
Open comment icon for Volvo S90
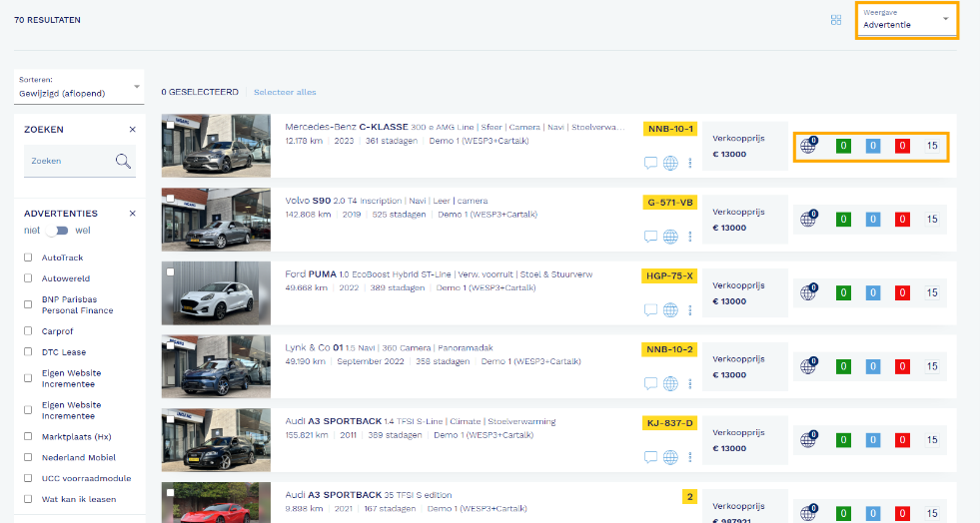click(650, 237)
